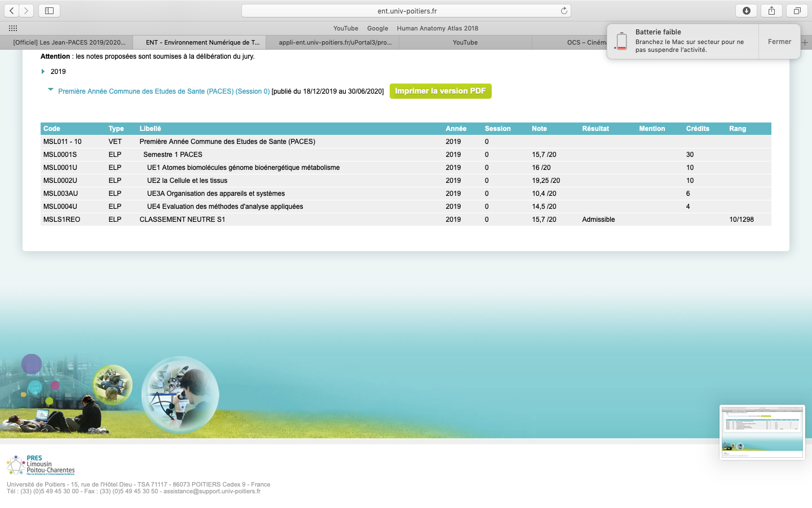Viewport: 812px width, 508px height.
Task: Switch to the Les Jean-PACES 2019/2020 tab
Action: [69, 42]
